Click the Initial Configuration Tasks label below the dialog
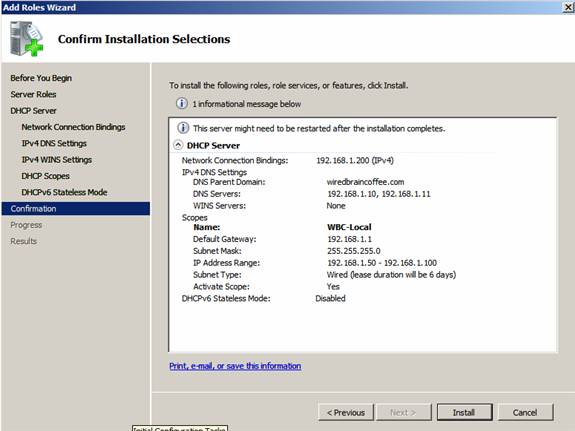Screen dimensions: 575x431 180,428
